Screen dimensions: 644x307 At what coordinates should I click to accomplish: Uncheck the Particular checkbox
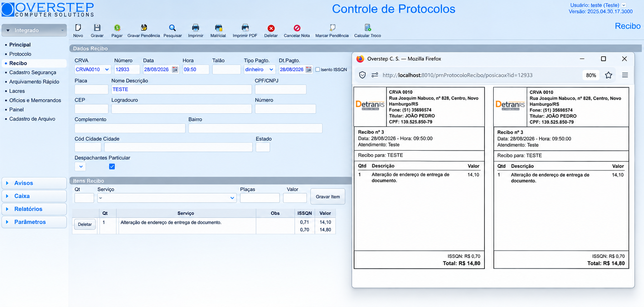pos(112,166)
